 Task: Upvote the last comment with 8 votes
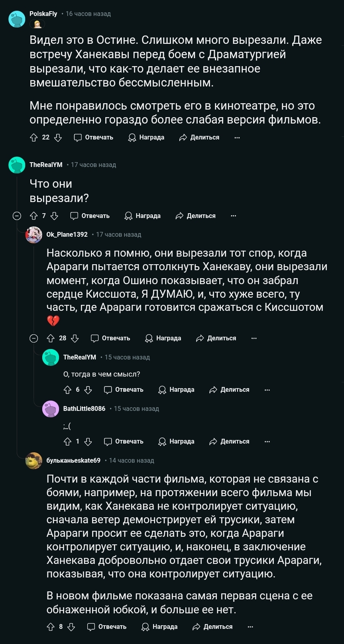51,627
